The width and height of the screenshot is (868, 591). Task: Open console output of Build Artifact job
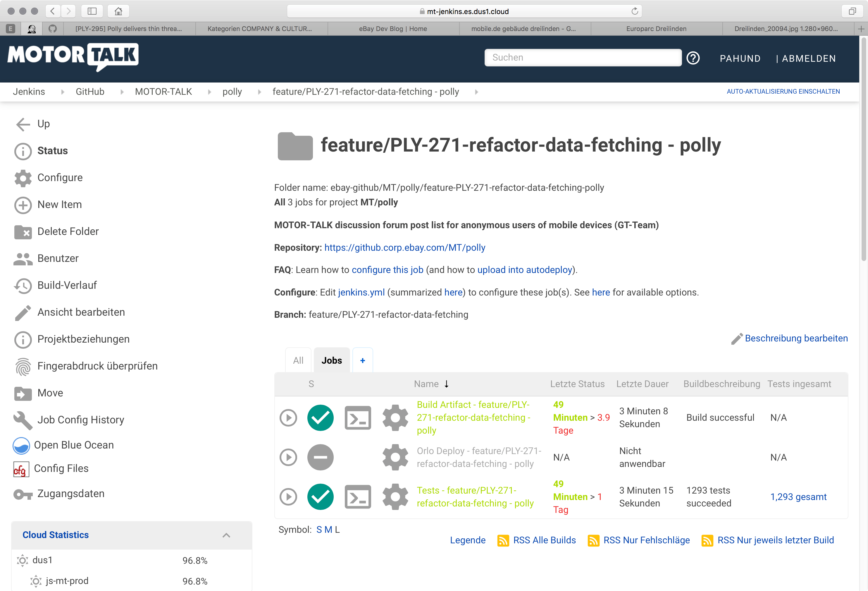358,418
